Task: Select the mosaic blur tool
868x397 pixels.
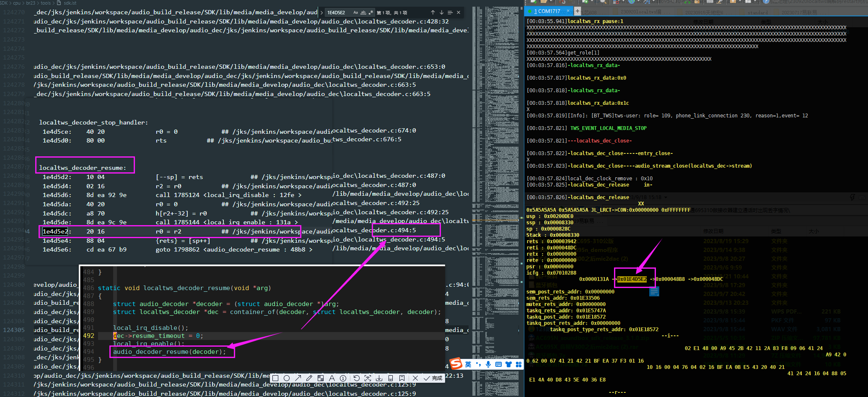Action: [321, 378]
